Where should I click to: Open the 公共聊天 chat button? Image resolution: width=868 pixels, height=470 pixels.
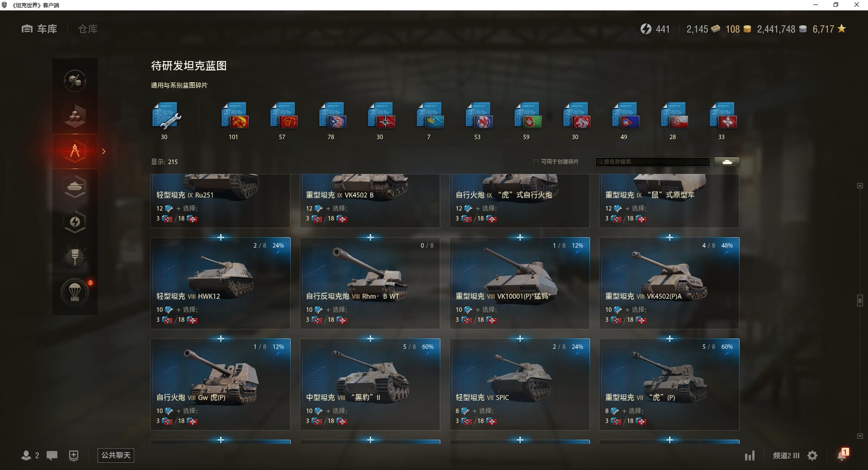coord(116,455)
